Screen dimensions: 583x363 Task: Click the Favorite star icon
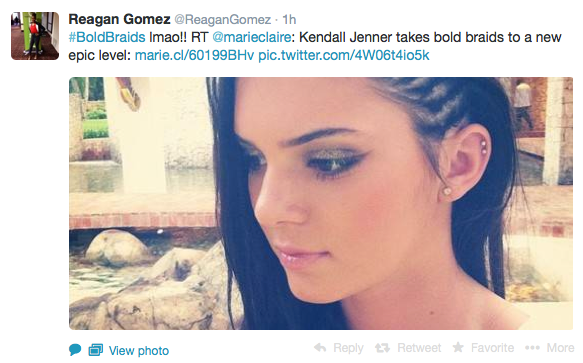pyautogui.click(x=458, y=347)
